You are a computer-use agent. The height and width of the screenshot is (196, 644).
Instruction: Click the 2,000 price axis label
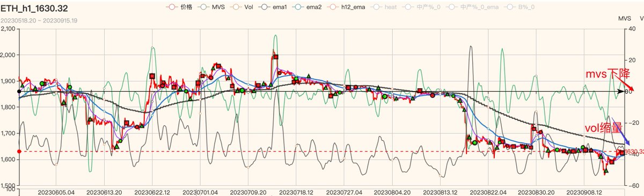[9, 55]
